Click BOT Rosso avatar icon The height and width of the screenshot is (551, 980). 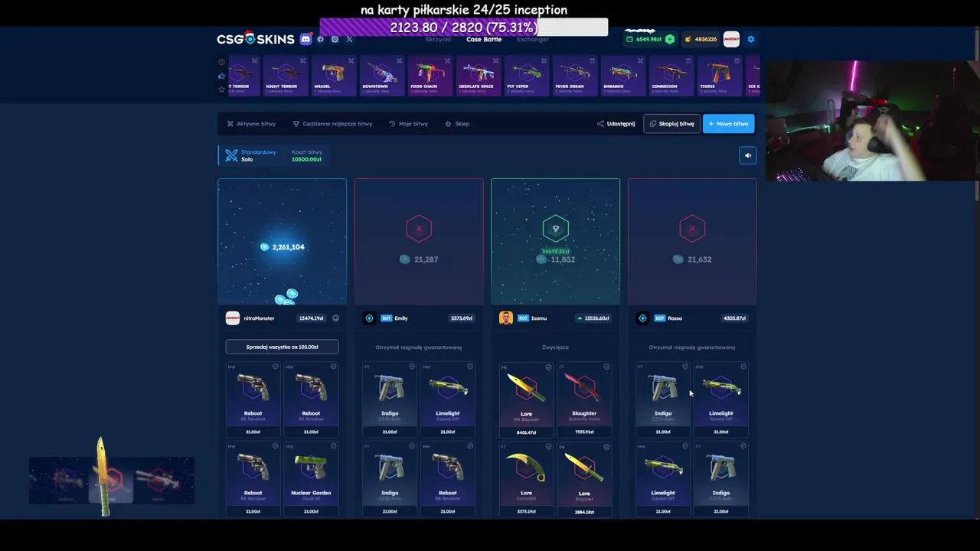[x=642, y=318]
